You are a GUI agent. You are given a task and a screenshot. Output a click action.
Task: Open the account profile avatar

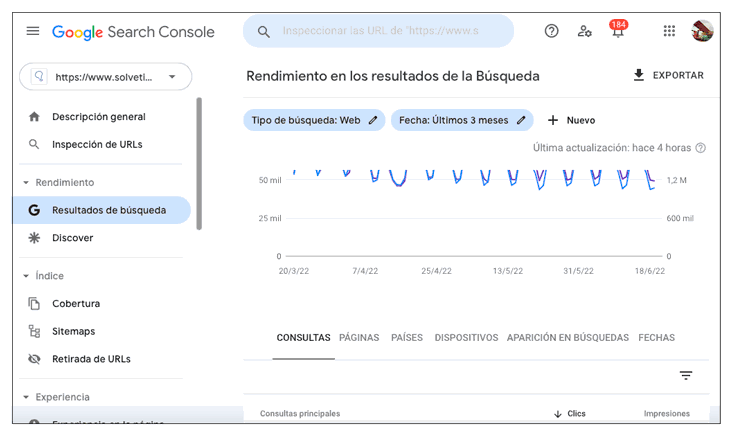point(702,31)
